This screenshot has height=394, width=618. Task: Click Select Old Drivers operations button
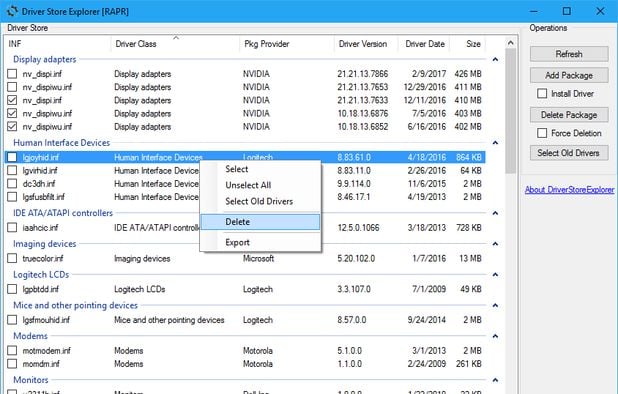pos(569,153)
